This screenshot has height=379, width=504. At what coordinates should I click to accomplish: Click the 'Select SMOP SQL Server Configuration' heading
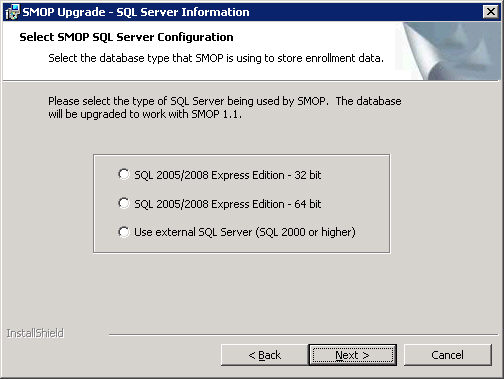pos(126,37)
